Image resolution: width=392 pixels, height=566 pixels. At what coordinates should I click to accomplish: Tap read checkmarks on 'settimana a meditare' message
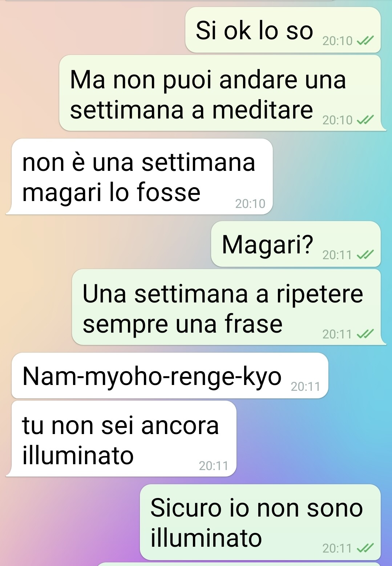[x=365, y=120]
